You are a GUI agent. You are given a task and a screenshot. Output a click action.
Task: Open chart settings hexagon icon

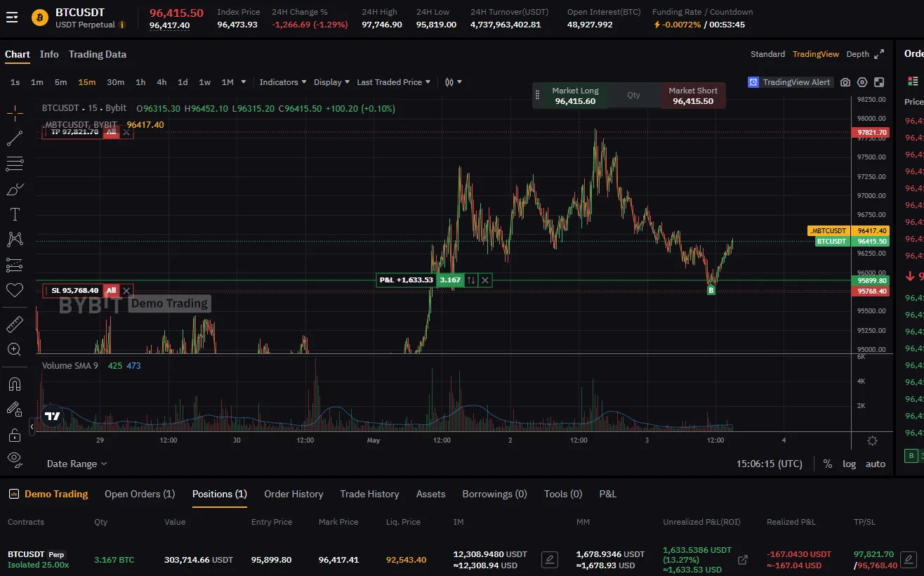tap(862, 82)
